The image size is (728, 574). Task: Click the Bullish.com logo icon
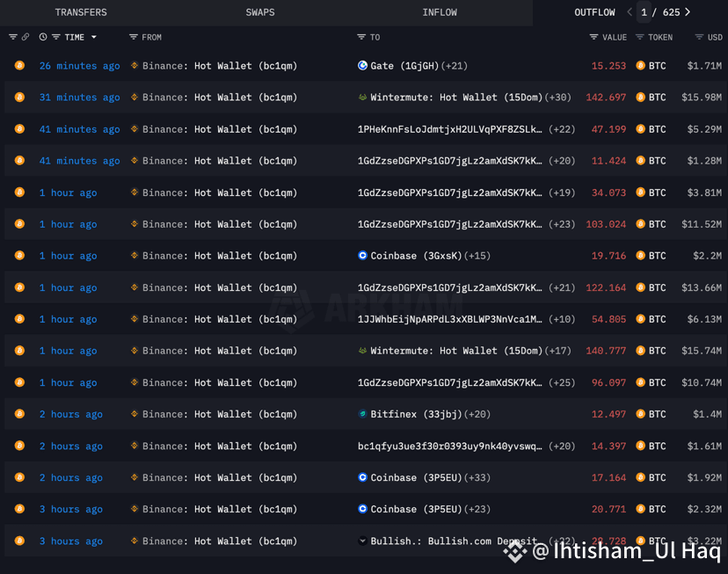tap(362, 540)
